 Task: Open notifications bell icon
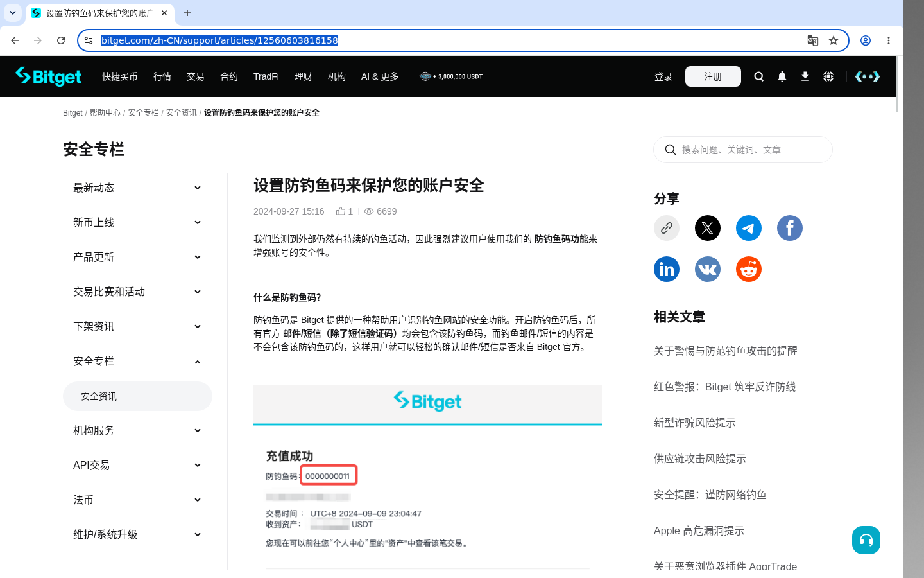tap(782, 76)
